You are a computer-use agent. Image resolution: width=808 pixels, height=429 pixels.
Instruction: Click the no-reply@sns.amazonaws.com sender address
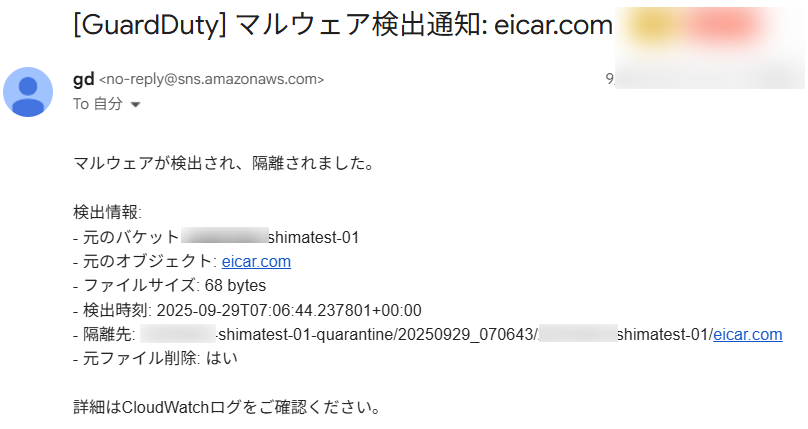click(211, 80)
